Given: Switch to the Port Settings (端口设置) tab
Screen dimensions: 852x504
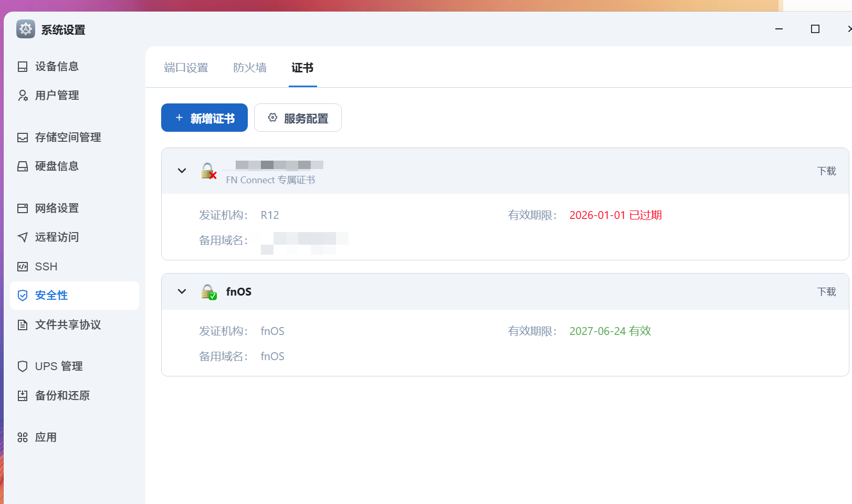Looking at the screenshot, I should point(186,68).
